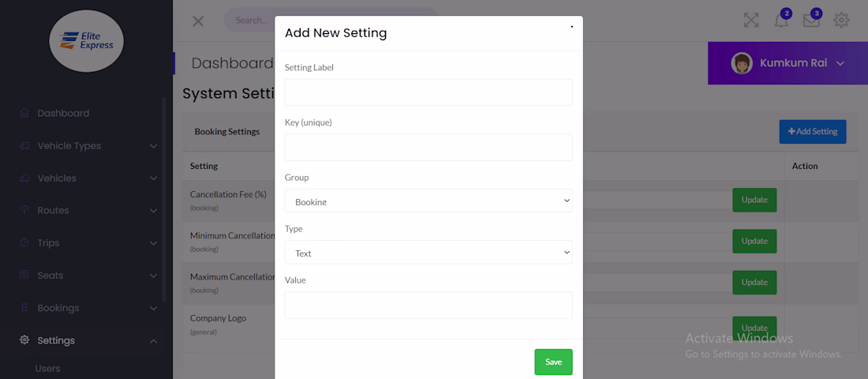This screenshot has height=379, width=868.
Task: Open the Type dropdown showing Text
Action: tap(428, 253)
